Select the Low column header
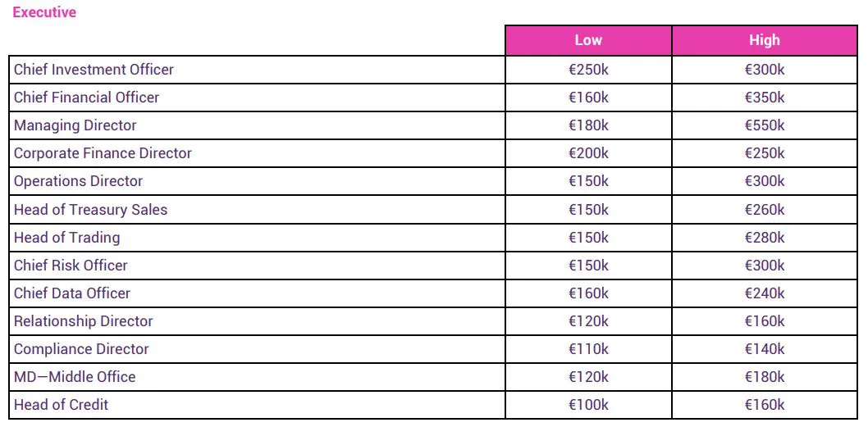 pyautogui.click(x=588, y=40)
